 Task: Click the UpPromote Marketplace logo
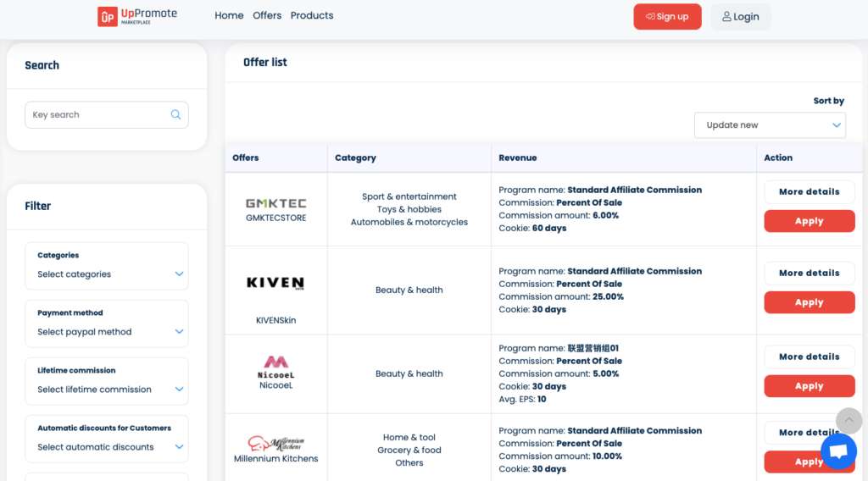pos(137,16)
